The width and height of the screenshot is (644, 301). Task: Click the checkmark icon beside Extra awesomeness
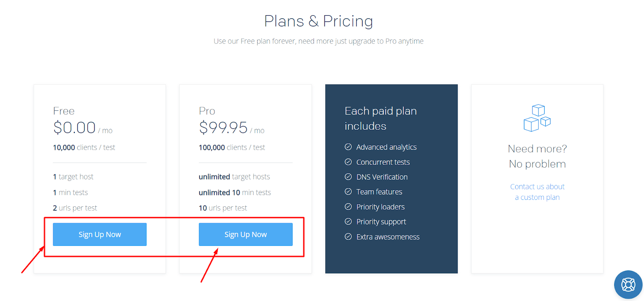point(348,237)
